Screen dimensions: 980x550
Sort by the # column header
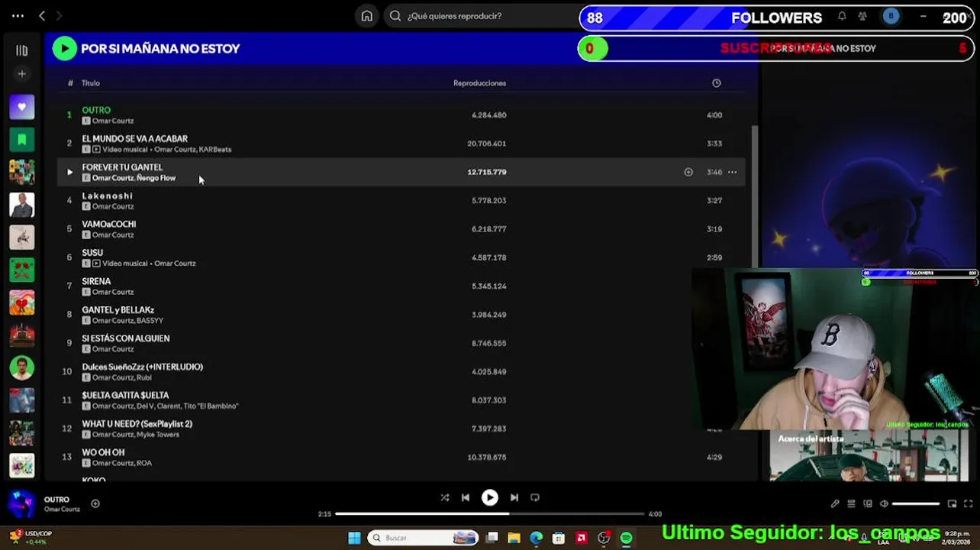click(70, 83)
